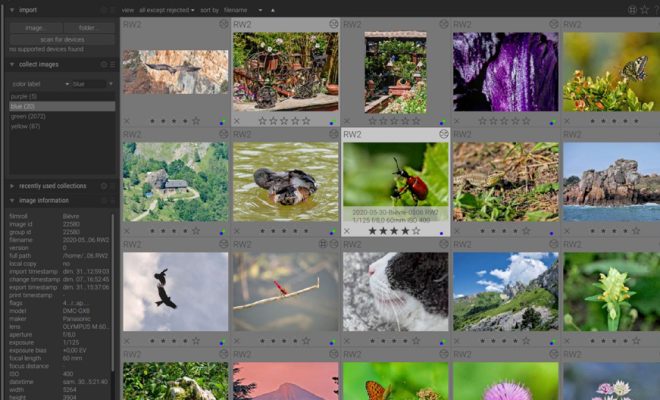Select the butterfly on flowers thumbnail

coord(611,72)
